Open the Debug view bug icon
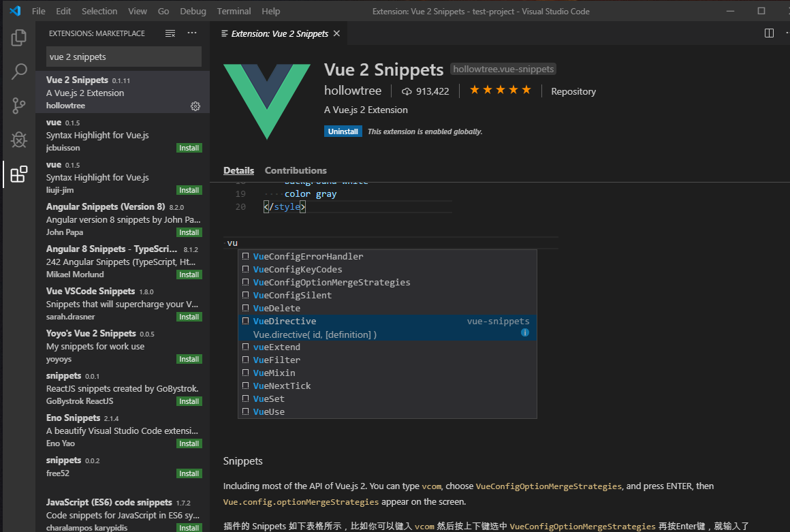 (x=18, y=140)
